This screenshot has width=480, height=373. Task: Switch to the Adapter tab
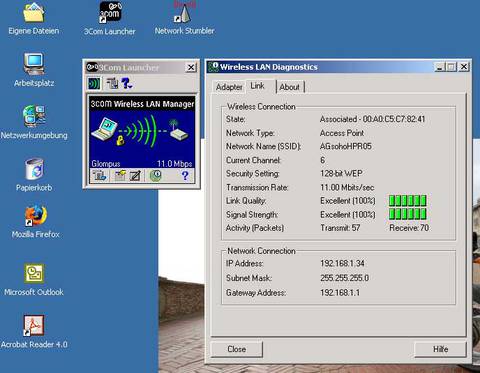(x=229, y=87)
